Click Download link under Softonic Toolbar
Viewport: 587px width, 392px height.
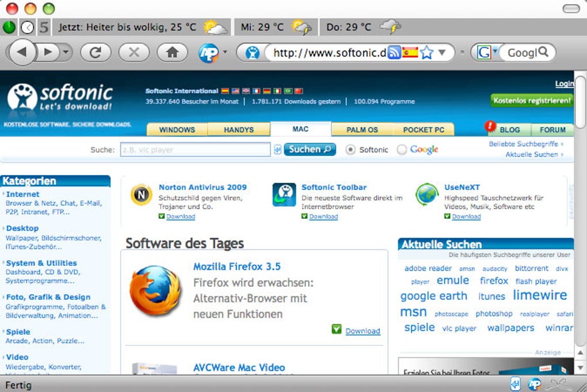click(323, 216)
